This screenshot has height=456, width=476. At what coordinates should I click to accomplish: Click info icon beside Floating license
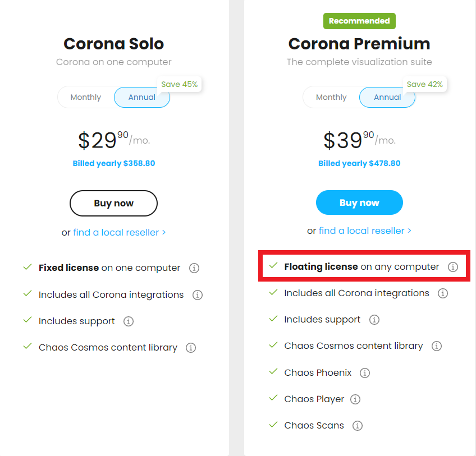pos(453,267)
